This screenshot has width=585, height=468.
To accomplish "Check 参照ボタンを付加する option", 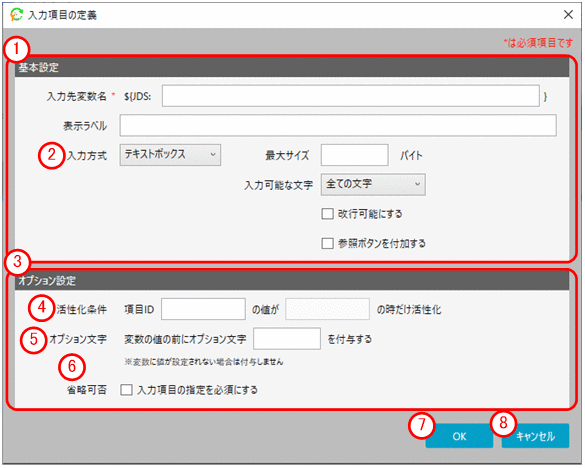I will [328, 243].
